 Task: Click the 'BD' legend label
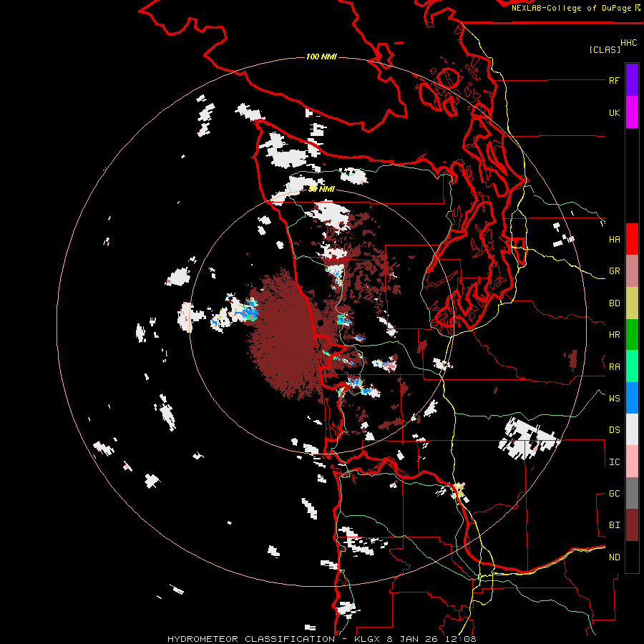[x=614, y=303]
